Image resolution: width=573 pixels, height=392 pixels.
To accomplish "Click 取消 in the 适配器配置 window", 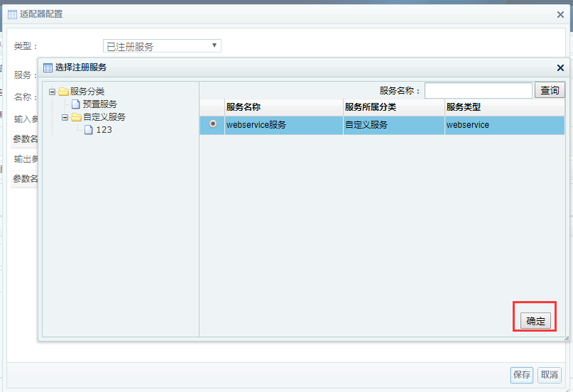I will [550, 375].
